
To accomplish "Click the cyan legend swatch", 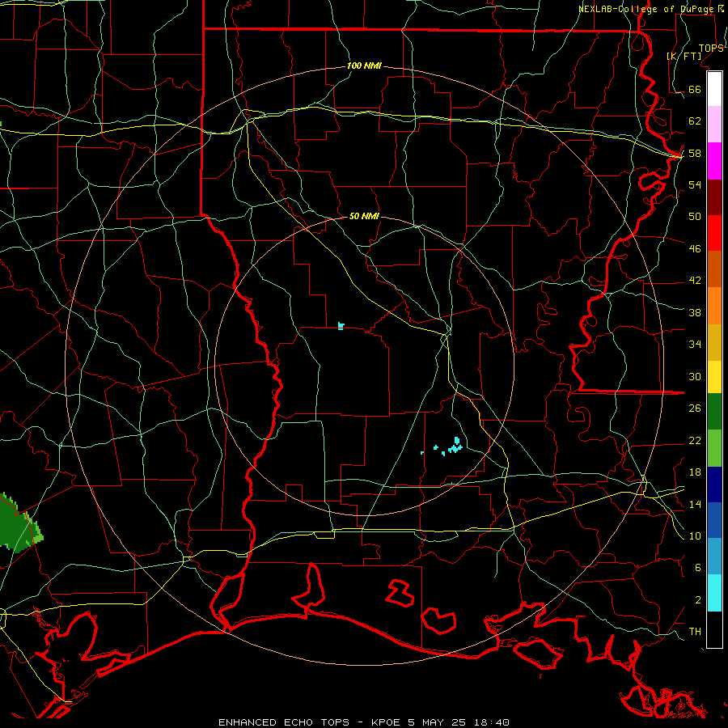I will pyautogui.click(x=714, y=593).
